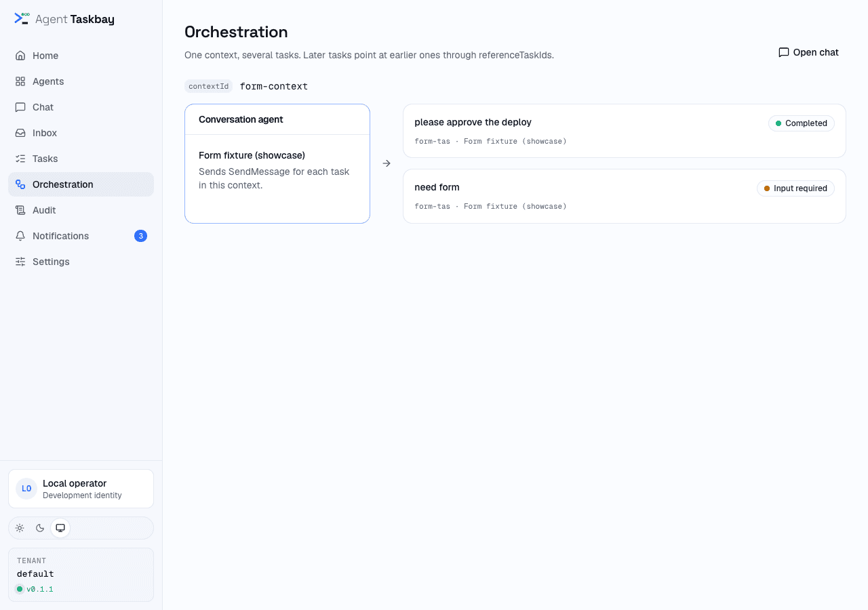868x610 pixels.
Task: Click the Orchestration page heading
Action: coord(236,32)
